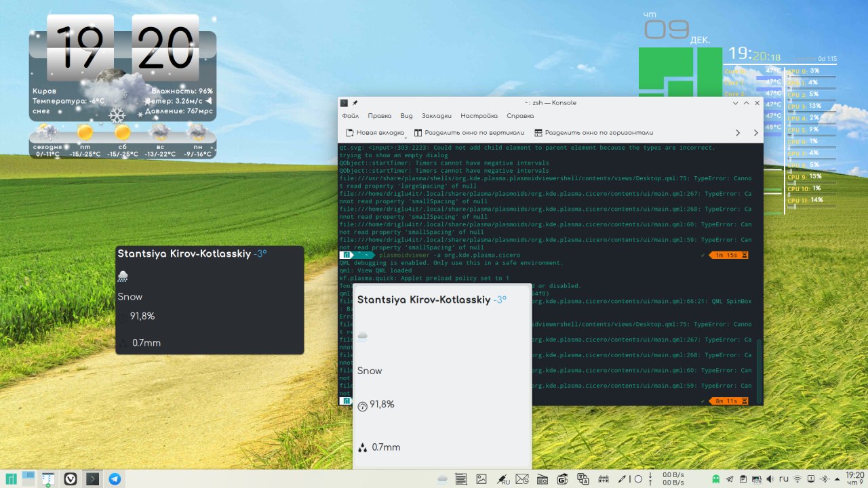Click Friday (пт) forecast in weather widget
The width and height of the screenshot is (868, 488).
pos(85,139)
